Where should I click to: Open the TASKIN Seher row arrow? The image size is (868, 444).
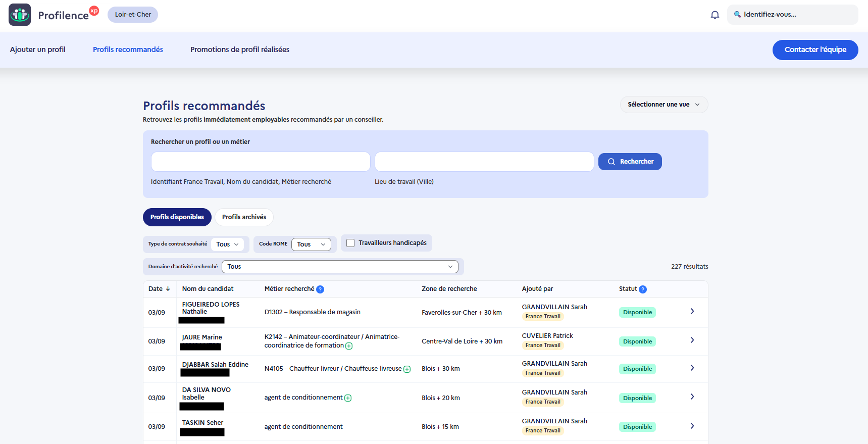(692, 426)
